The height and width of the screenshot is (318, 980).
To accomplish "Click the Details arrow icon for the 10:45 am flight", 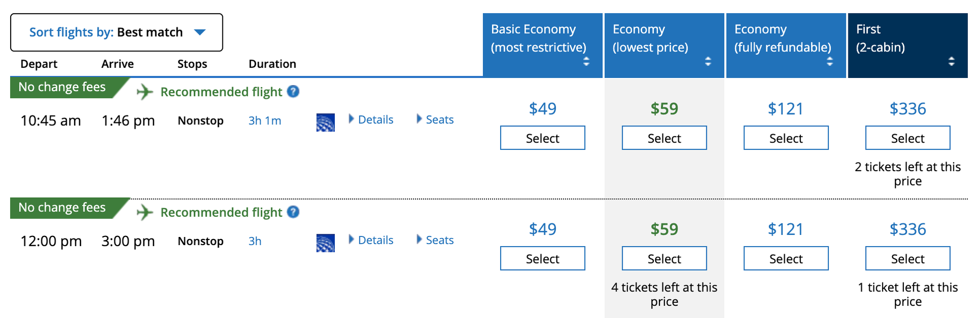I will tap(351, 119).
